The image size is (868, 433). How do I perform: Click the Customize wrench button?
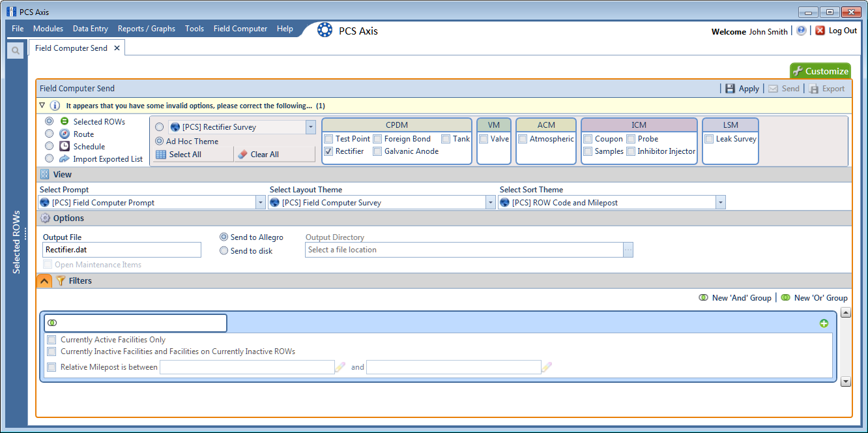[x=820, y=71]
